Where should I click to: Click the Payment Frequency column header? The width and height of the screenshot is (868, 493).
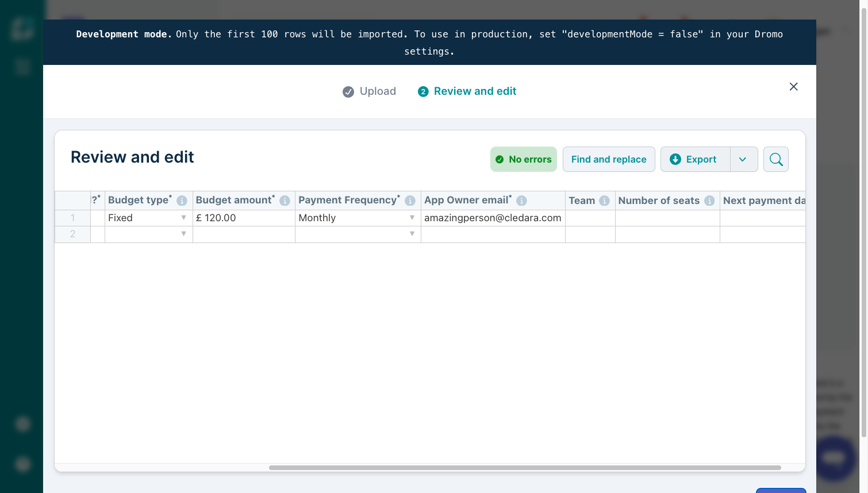click(358, 201)
